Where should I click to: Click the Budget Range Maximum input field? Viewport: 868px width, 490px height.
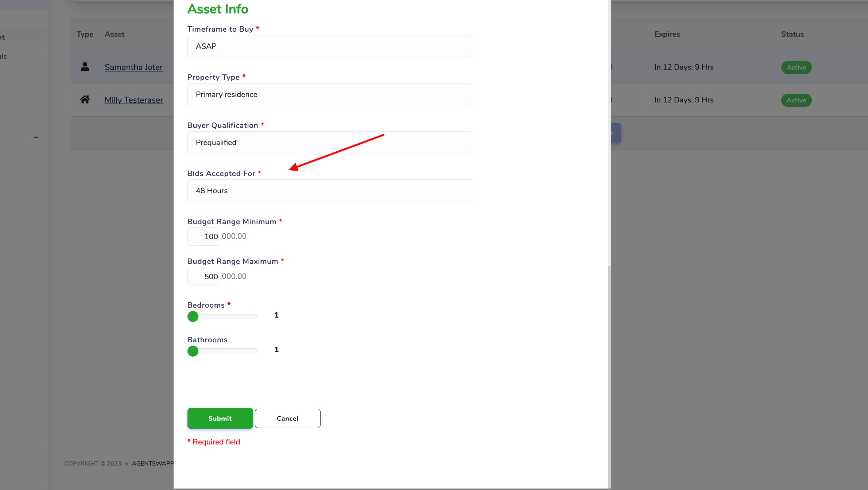pos(204,277)
